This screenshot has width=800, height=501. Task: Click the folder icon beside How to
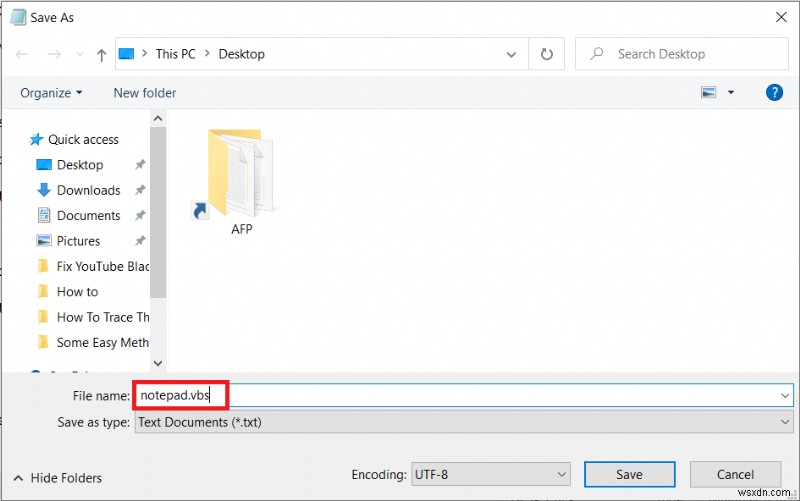click(x=43, y=291)
